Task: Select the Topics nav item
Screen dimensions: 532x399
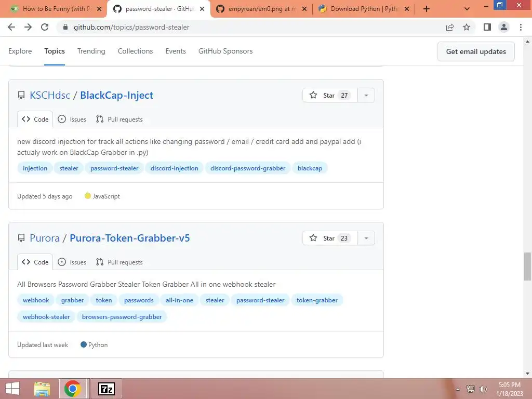Action: (54, 51)
